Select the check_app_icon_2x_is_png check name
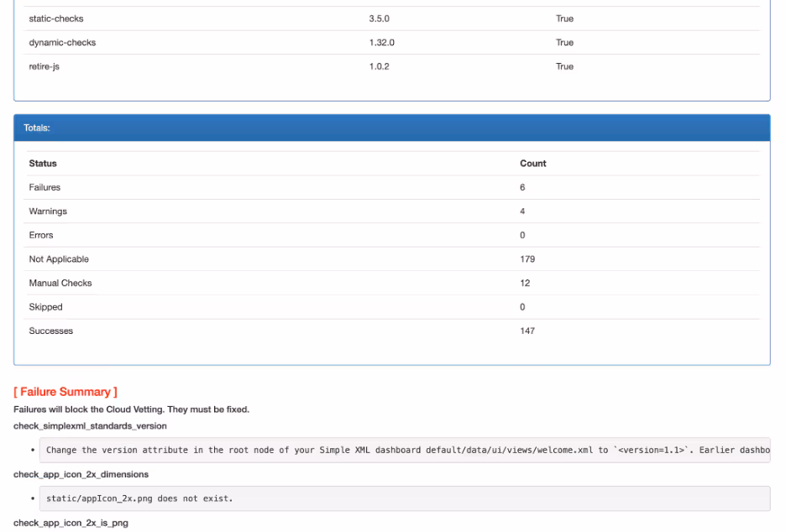786x532 pixels. [71, 524]
